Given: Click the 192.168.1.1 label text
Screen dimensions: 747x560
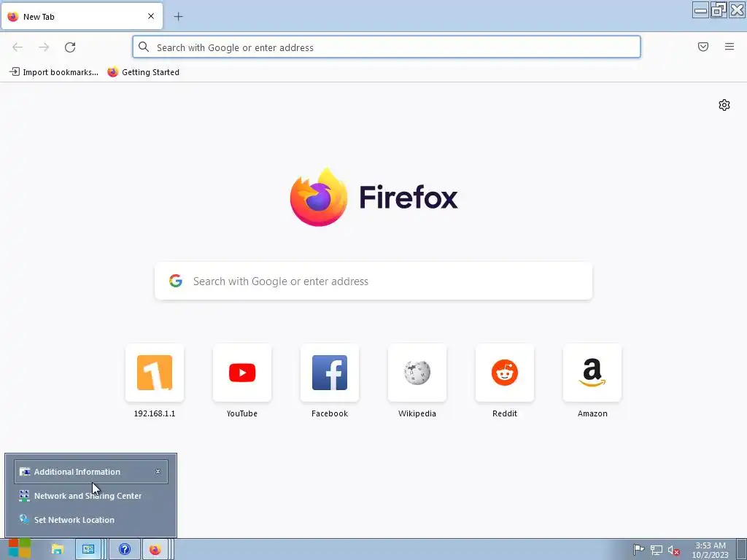Looking at the screenshot, I should point(155,413).
